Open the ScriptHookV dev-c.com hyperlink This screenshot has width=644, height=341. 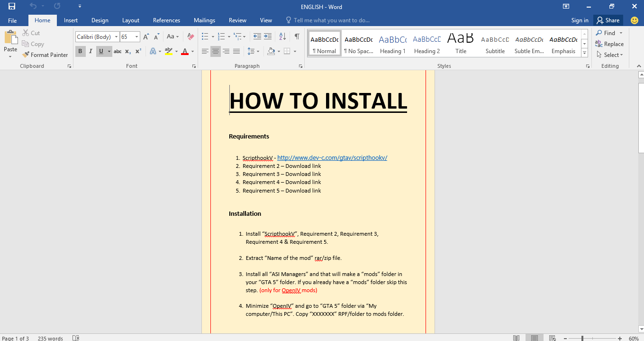tap(332, 158)
